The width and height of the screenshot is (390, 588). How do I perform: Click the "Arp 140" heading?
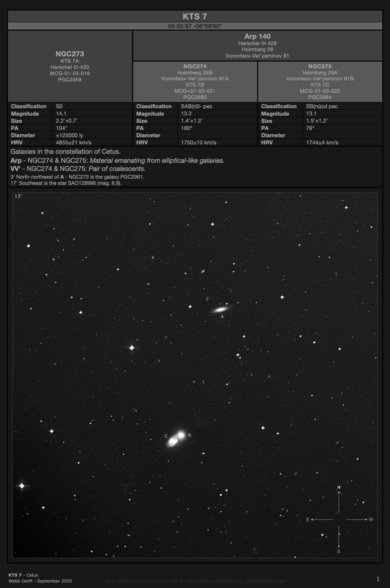click(258, 36)
